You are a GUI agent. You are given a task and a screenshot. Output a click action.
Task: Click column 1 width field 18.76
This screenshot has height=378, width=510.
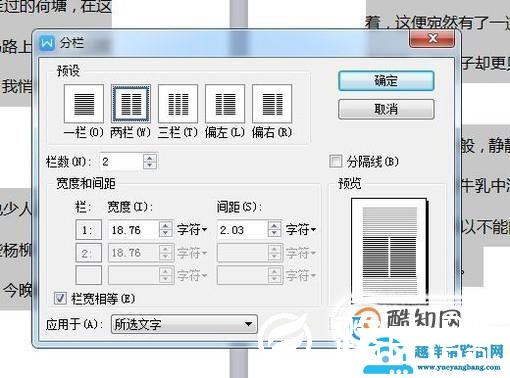coord(134,230)
